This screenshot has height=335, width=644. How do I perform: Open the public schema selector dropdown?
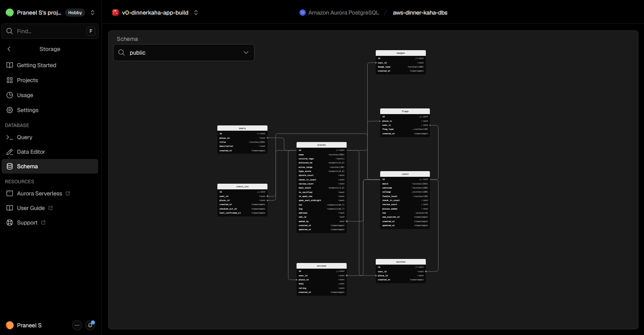click(x=184, y=53)
